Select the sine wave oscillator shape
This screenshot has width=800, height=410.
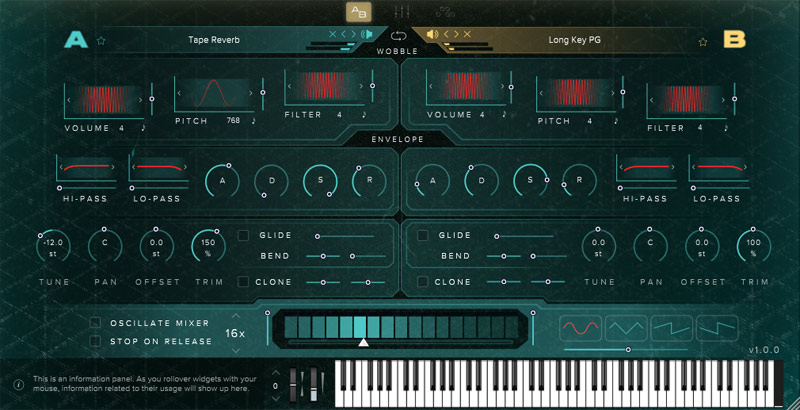click(x=578, y=328)
